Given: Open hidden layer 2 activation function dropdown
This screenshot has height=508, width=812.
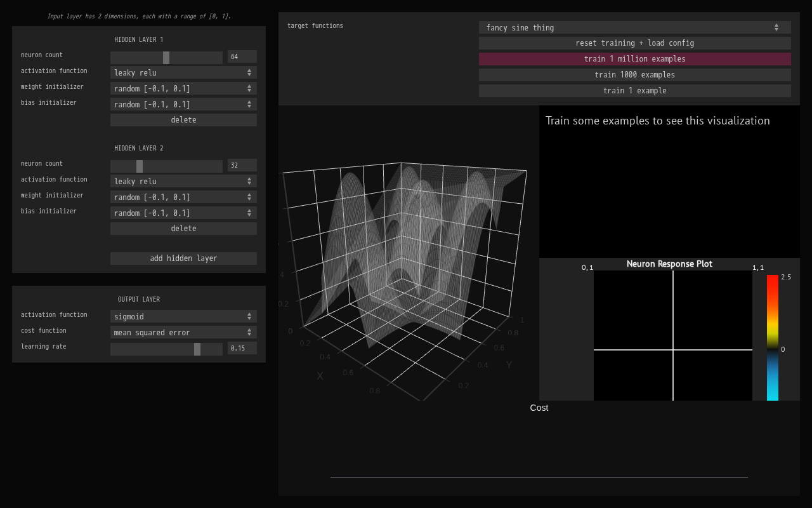Looking at the screenshot, I should tap(183, 181).
